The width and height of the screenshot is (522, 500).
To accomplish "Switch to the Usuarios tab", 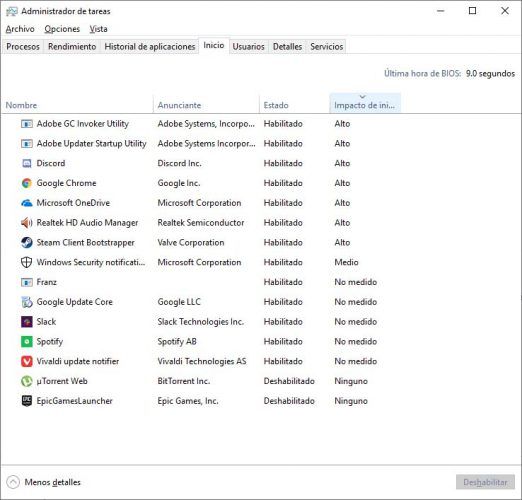I will [248, 46].
